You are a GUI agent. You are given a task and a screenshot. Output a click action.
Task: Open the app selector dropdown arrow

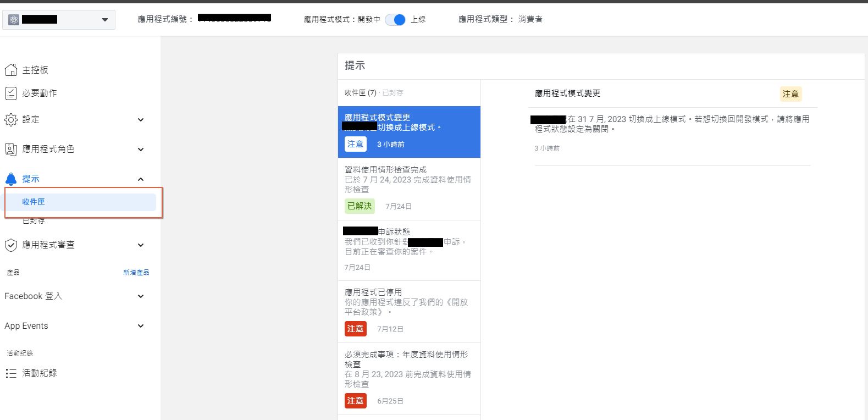(x=105, y=20)
